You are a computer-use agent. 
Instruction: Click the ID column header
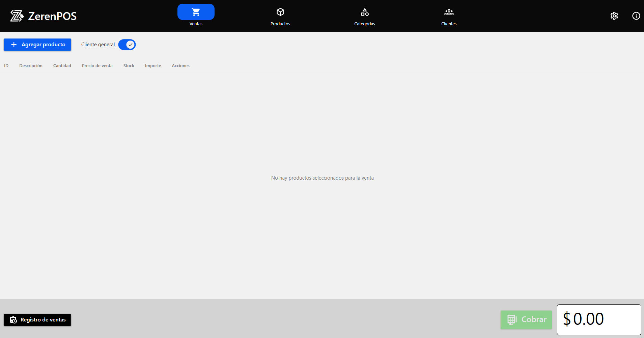point(6,66)
